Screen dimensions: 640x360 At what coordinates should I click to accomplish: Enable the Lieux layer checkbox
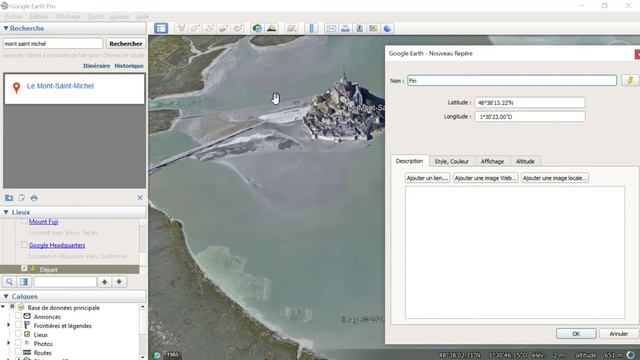18,334
